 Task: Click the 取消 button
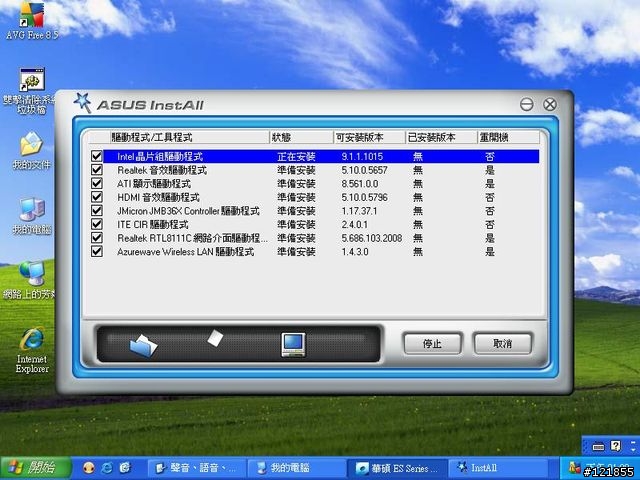[502, 344]
